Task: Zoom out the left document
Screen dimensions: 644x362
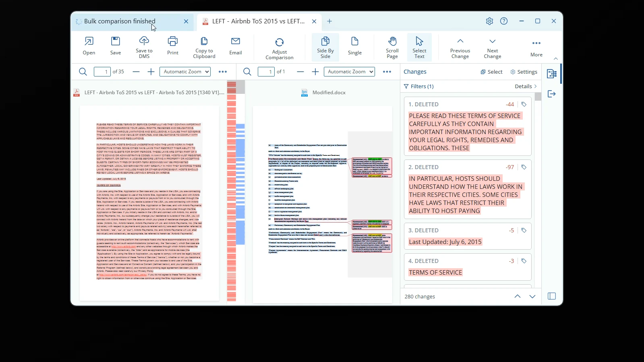Action: point(136,72)
